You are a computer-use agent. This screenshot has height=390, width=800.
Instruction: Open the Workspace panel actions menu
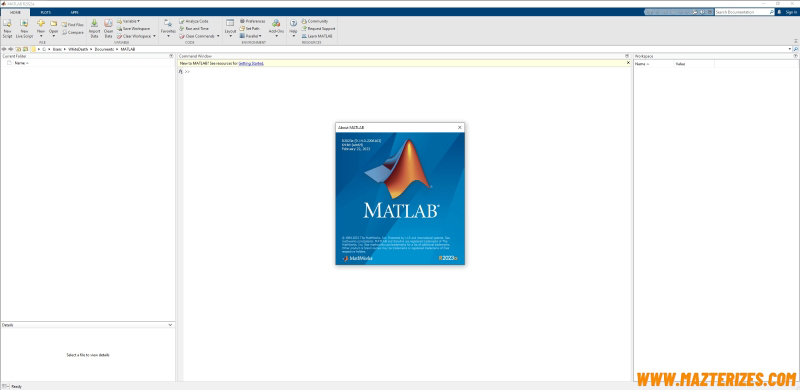pyautogui.click(x=795, y=56)
